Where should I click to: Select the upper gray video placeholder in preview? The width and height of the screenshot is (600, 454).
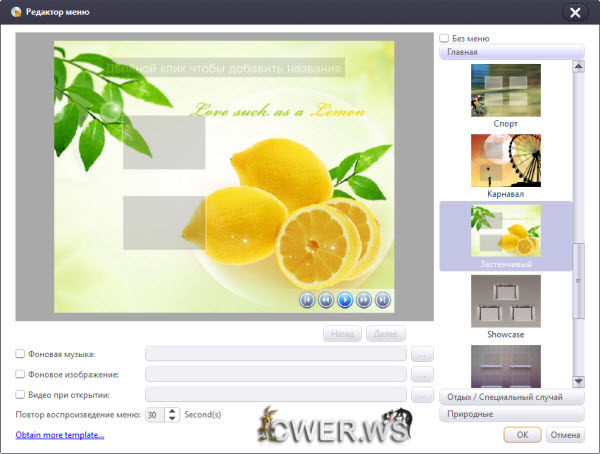pyautogui.click(x=164, y=142)
